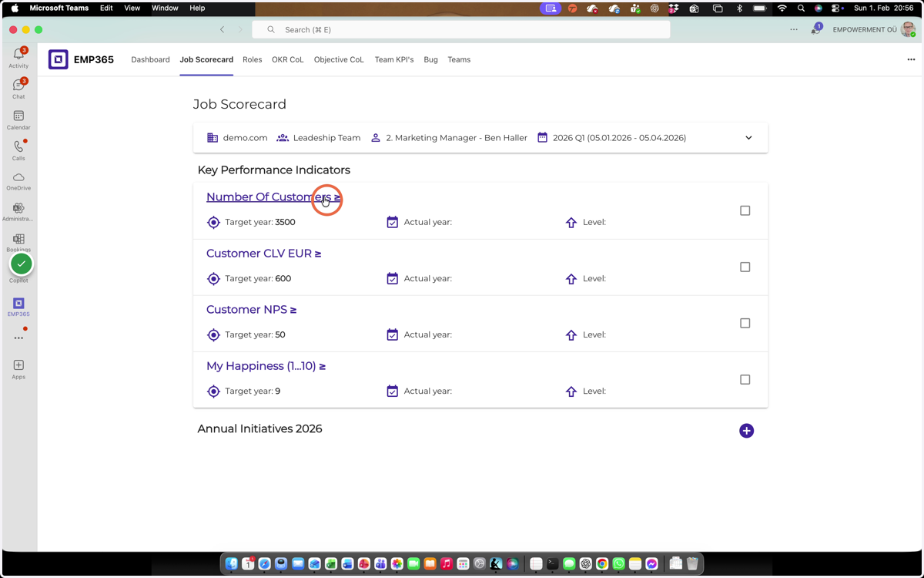The image size is (924, 578).
Task: Click the calendar icon beside 2026 Q1
Action: [542, 137]
